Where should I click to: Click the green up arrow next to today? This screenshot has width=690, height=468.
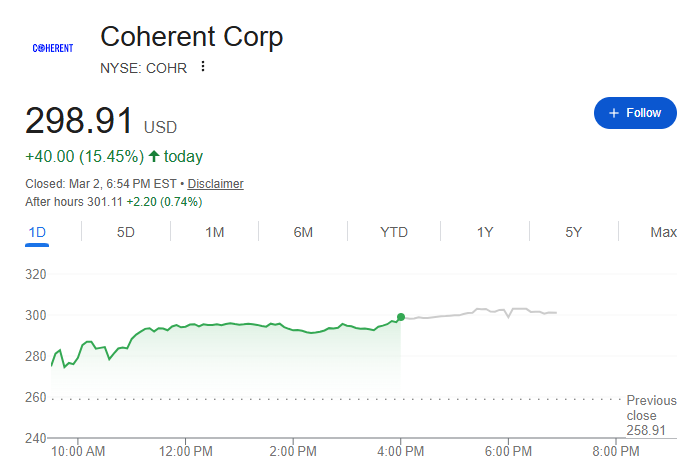pyautogui.click(x=154, y=157)
